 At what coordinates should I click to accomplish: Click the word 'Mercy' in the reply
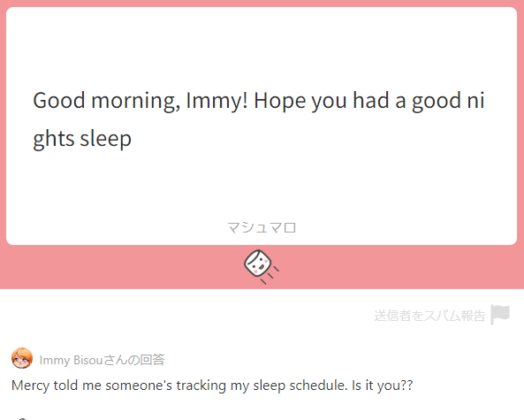(30, 386)
